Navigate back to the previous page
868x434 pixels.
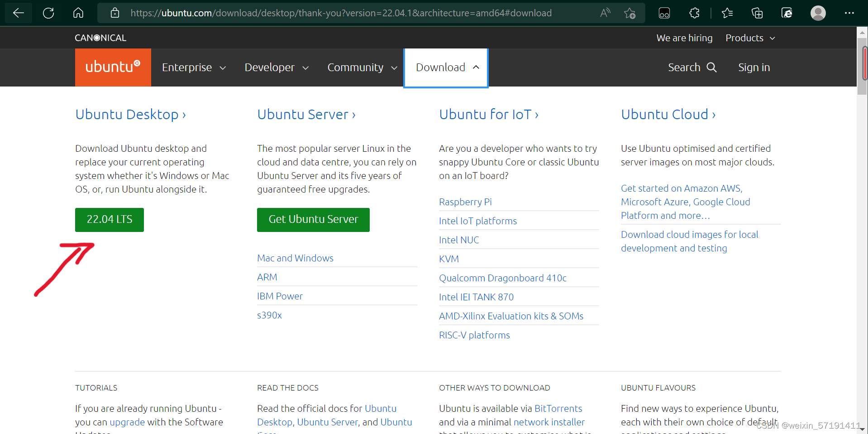tap(18, 13)
